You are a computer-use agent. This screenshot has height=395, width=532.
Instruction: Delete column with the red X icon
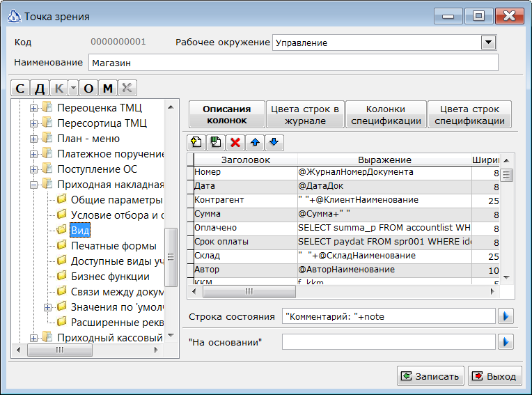[x=235, y=143]
